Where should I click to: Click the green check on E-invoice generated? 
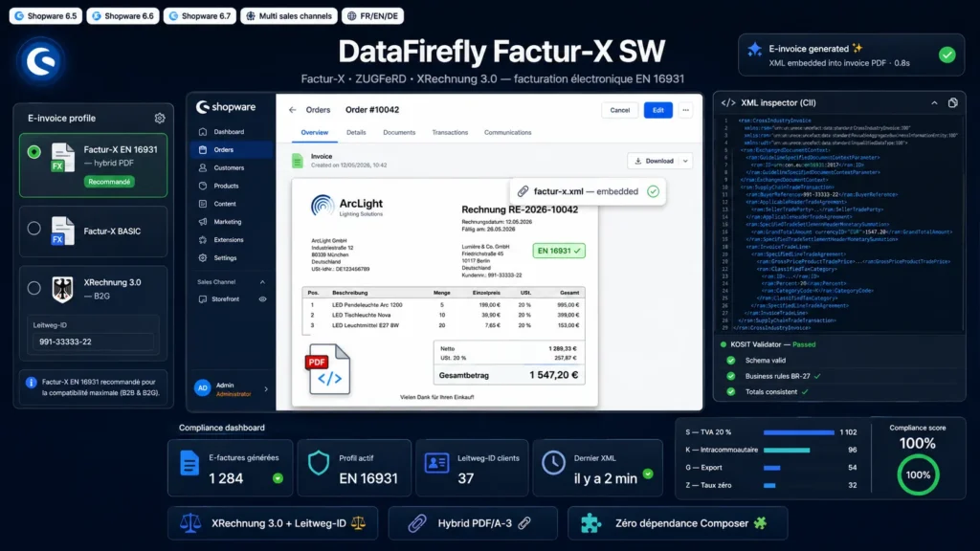947,55
